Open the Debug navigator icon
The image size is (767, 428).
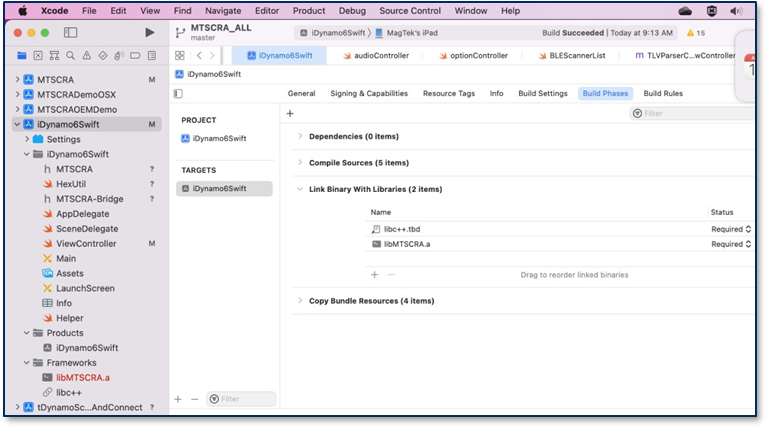tap(119, 56)
